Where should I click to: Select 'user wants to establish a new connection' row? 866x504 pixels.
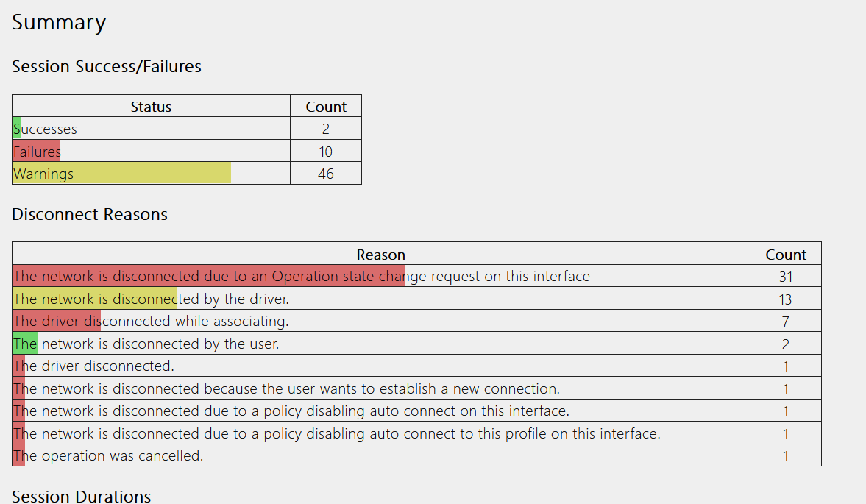pyautogui.click(x=380, y=388)
